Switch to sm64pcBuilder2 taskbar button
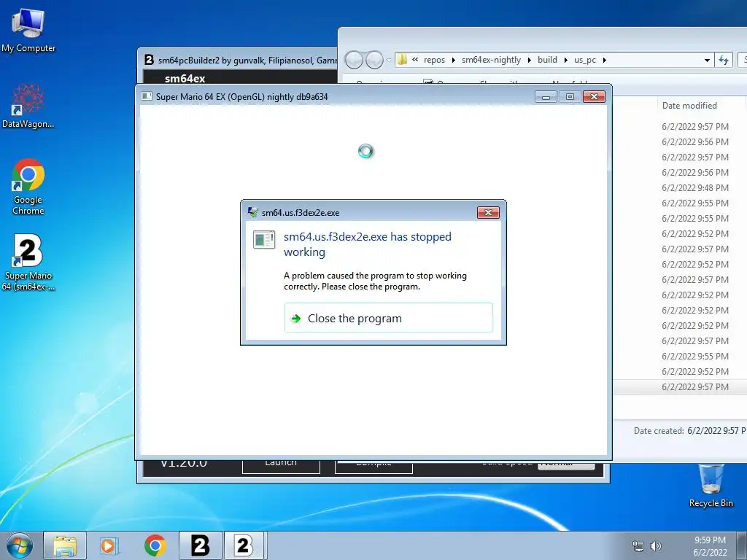 [200, 545]
